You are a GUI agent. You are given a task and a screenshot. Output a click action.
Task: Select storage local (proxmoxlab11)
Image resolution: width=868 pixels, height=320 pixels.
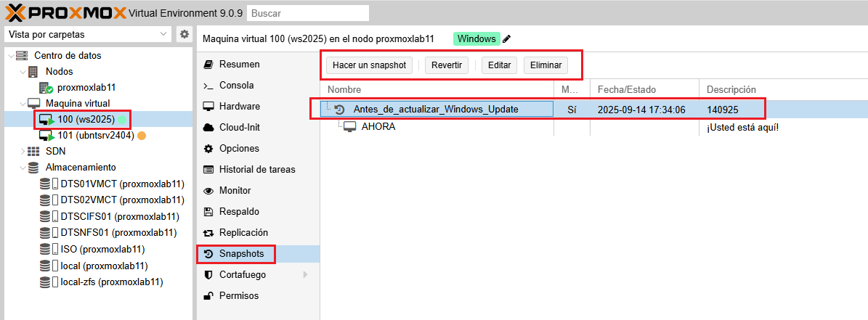click(104, 266)
